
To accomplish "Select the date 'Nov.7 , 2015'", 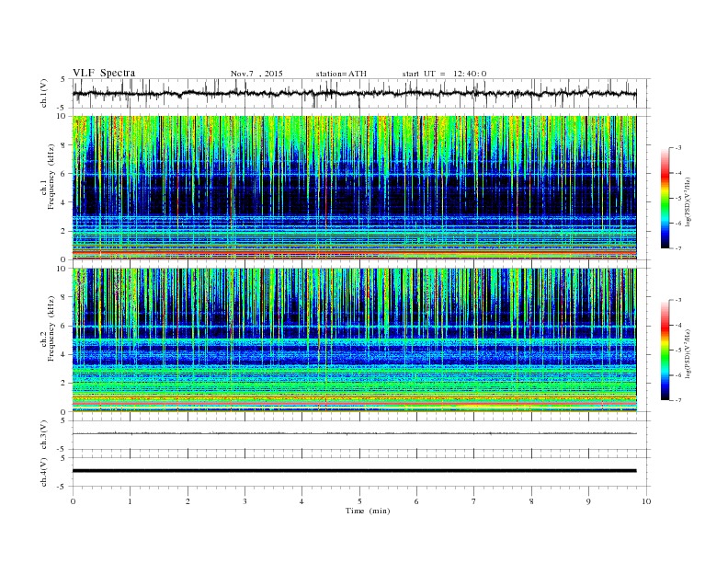I will click(x=256, y=74).
